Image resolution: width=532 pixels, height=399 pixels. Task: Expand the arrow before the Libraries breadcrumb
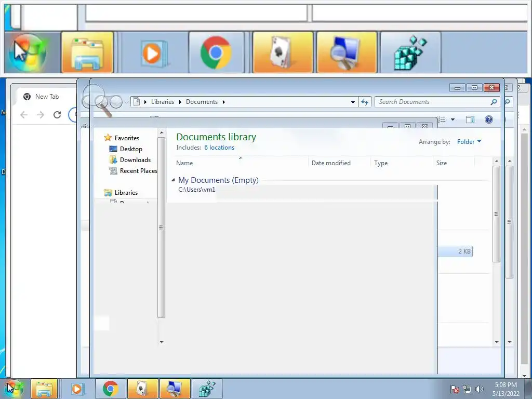tap(145, 102)
